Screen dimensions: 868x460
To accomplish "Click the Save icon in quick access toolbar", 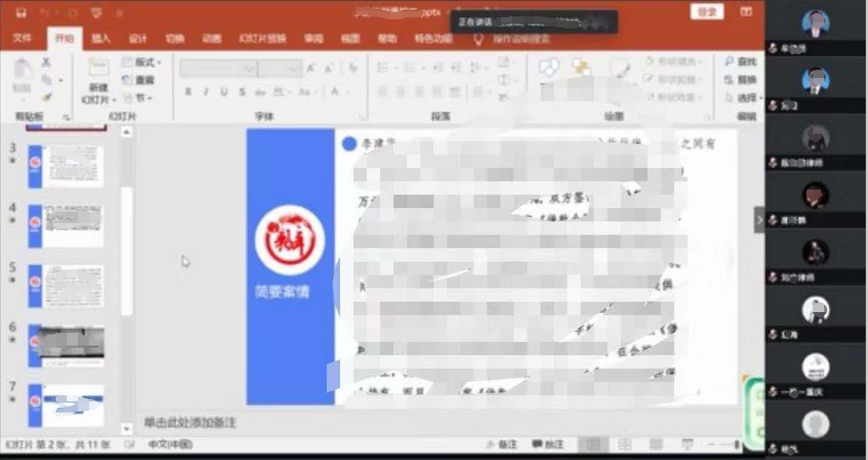I will click(x=20, y=13).
